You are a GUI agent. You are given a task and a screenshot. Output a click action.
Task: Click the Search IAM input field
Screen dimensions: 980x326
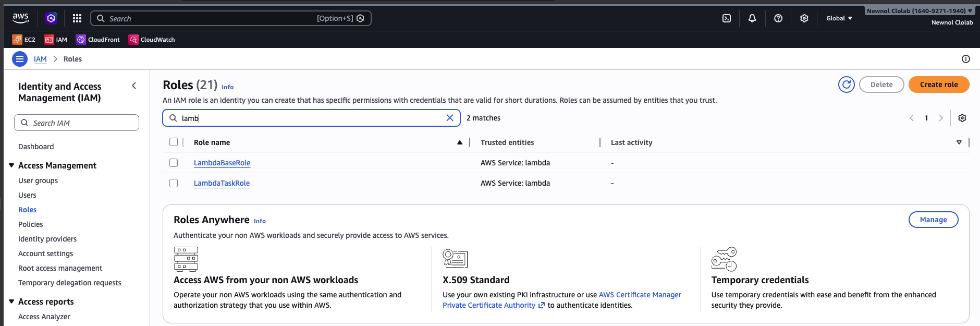[x=77, y=123]
